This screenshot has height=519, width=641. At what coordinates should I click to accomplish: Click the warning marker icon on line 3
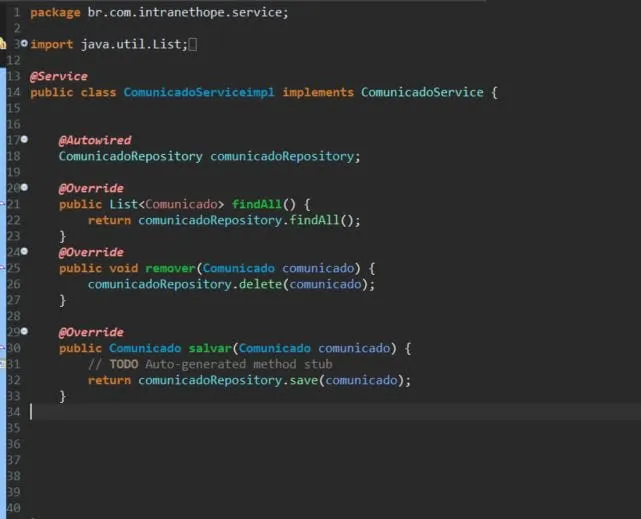(x=3, y=44)
